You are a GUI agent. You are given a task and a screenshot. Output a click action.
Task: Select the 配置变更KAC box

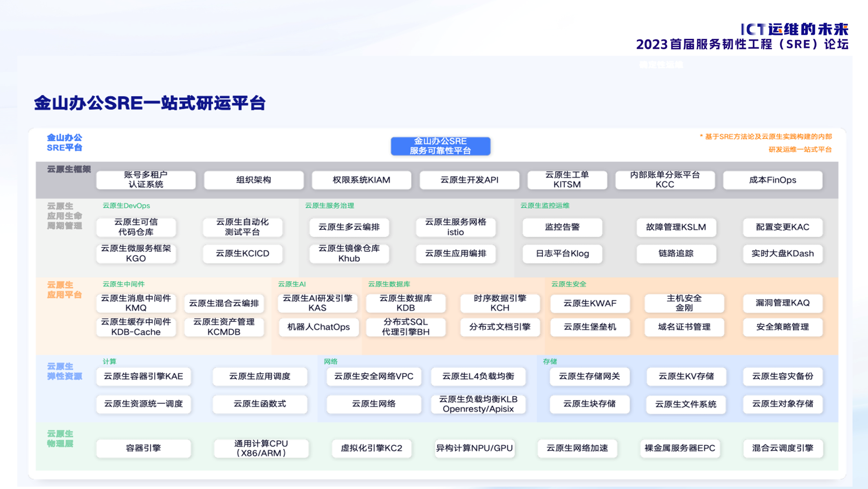pos(783,227)
